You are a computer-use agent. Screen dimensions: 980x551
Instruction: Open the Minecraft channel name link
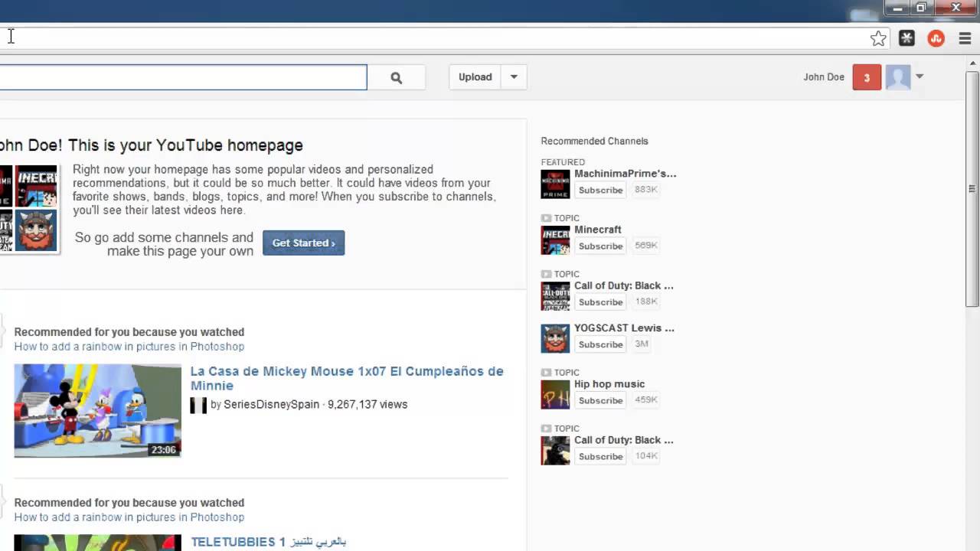(x=598, y=230)
